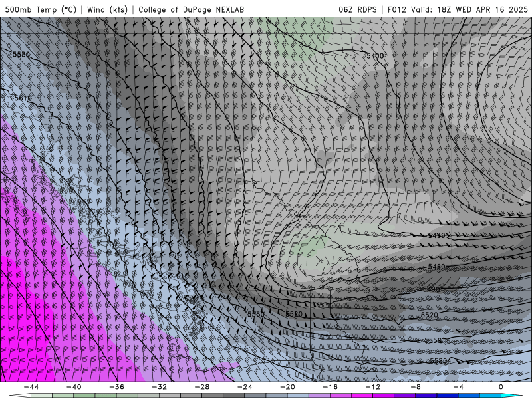This screenshot has width=532, height=399.
Task: Select the -24 colorbar scale value
Action: pyautogui.click(x=245, y=387)
